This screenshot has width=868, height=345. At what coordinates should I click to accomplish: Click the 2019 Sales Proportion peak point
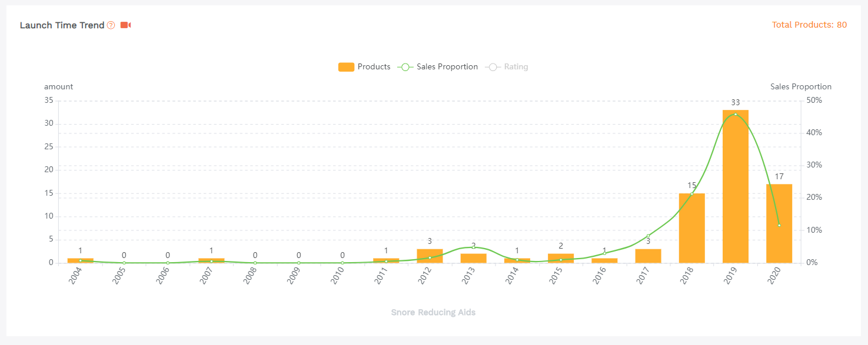(x=735, y=114)
